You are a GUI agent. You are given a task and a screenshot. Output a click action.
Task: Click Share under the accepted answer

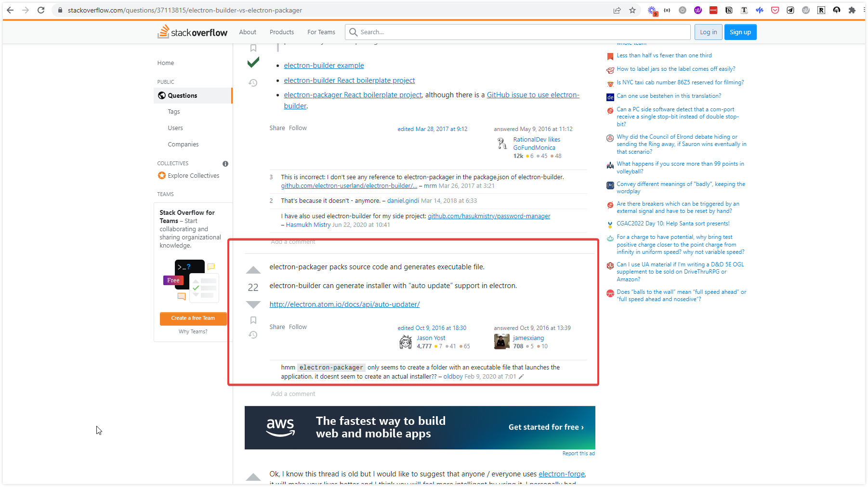coord(277,128)
